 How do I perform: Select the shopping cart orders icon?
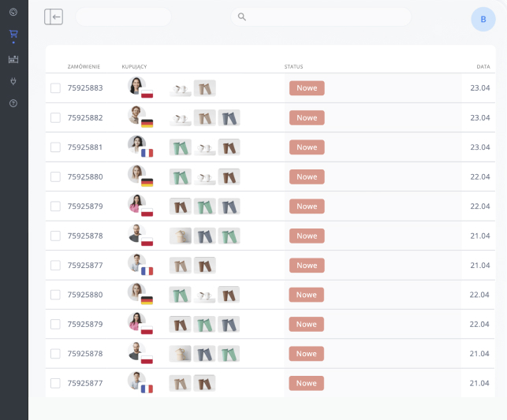point(13,35)
